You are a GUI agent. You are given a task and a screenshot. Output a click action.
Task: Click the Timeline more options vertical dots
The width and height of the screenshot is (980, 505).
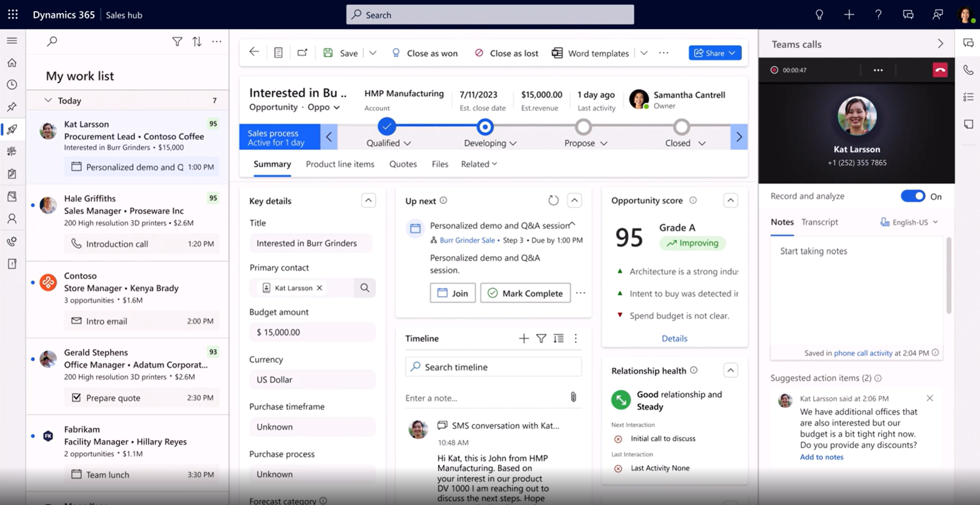coord(576,338)
